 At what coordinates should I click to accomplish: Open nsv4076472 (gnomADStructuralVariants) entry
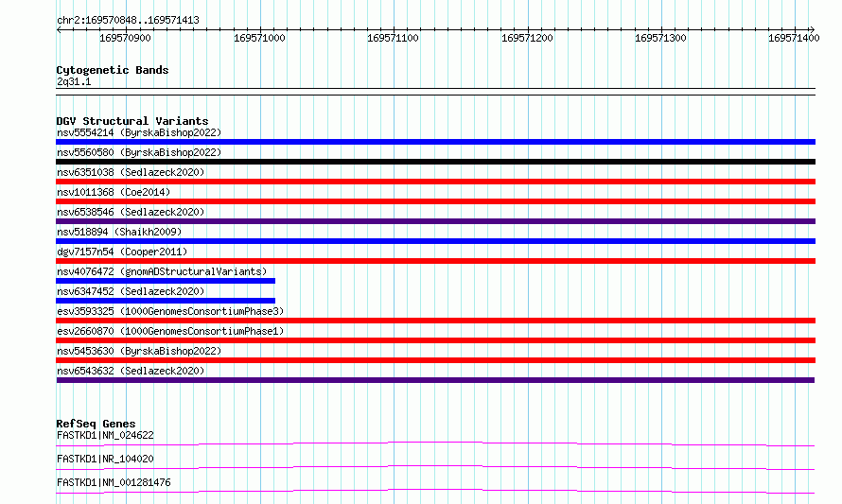coord(162,271)
